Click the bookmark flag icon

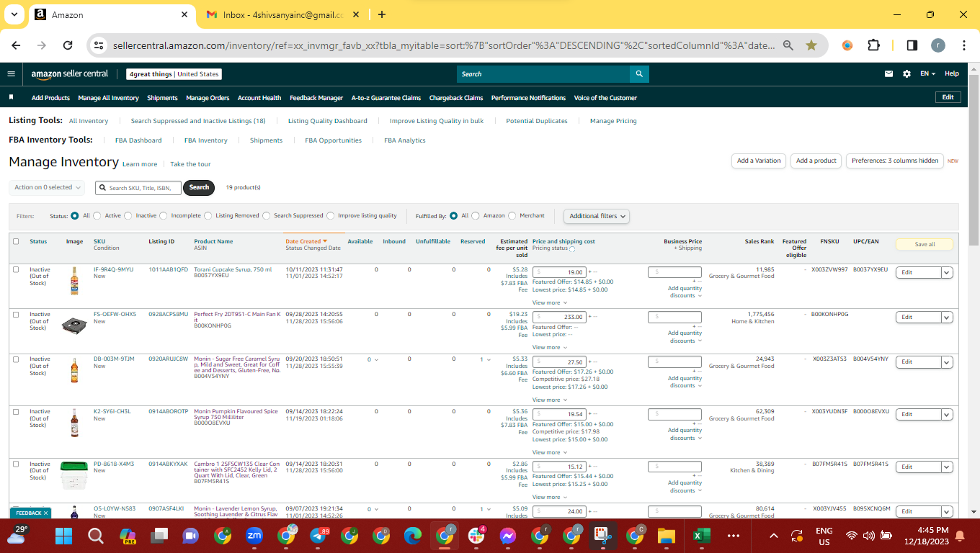click(x=11, y=97)
